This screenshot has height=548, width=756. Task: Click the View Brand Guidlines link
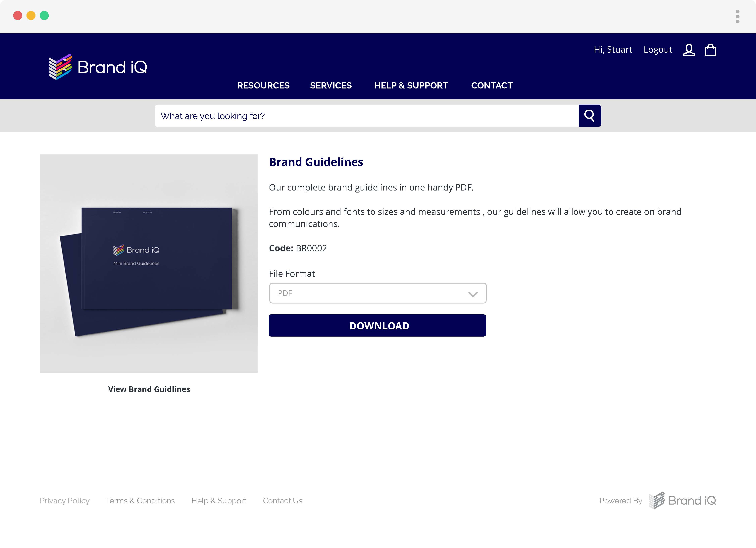pos(149,389)
